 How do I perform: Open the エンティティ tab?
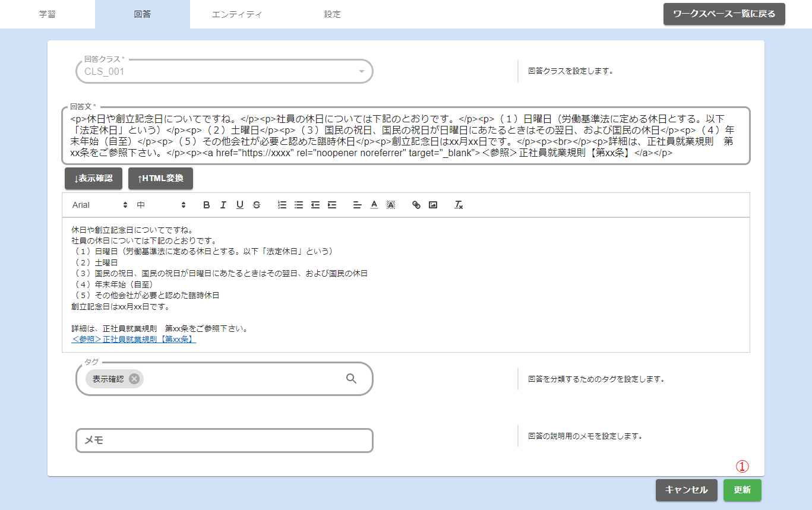[x=237, y=14]
